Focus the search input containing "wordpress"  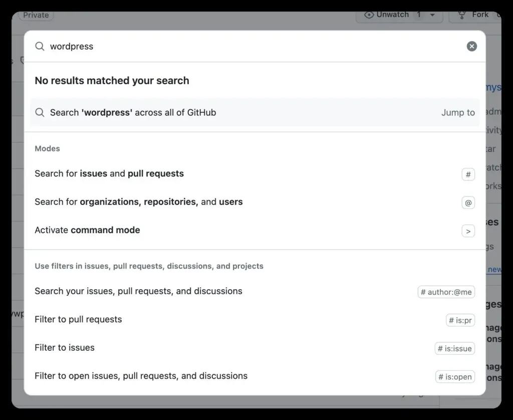pos(250,46)
